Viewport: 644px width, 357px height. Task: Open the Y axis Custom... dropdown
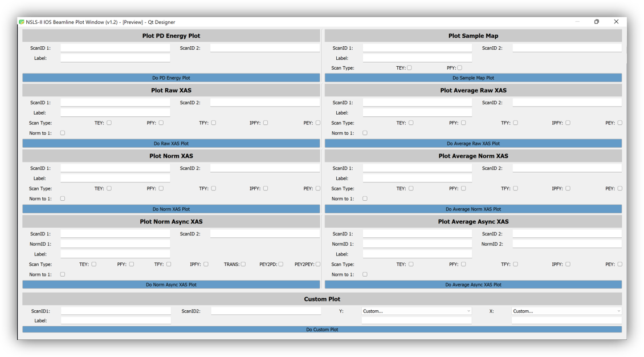point(417,311)
